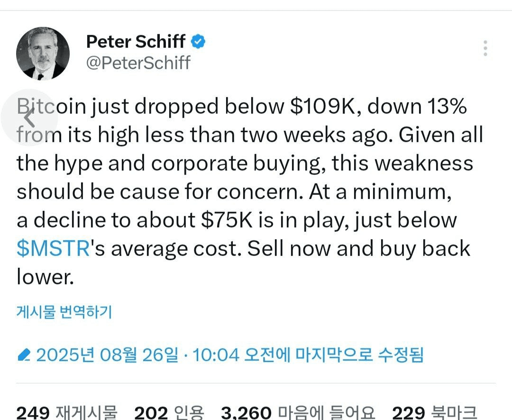Click the blue verified badge
Image resolution: width=512 pixels, height=420 pixels.
click(198, 41)
